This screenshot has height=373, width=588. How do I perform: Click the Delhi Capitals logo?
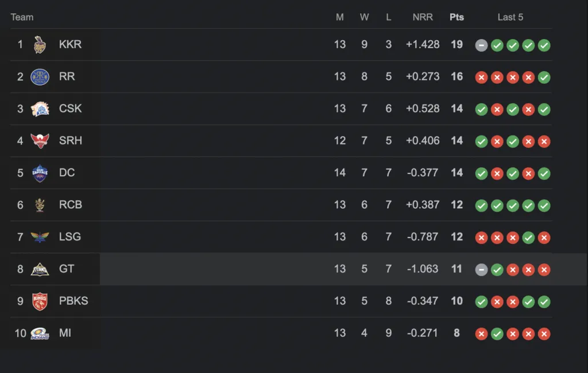pyautogui.click(x=40, y=173)
